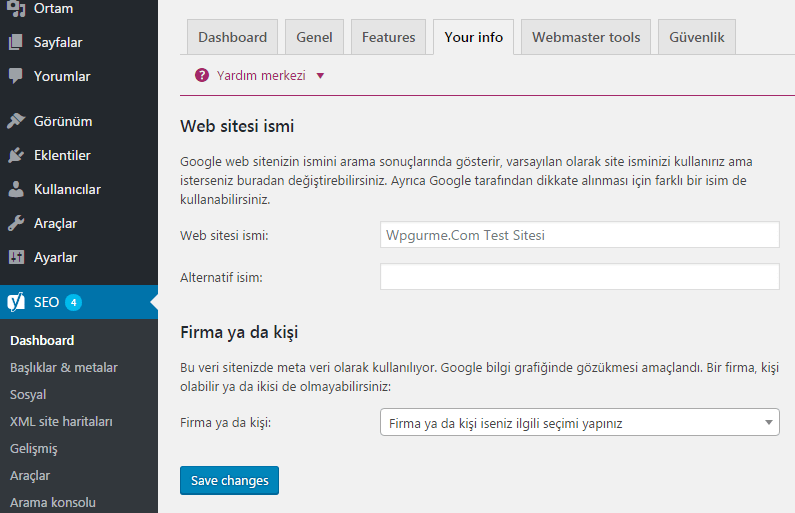Open XML site haritaları submenu item

pos(61,421)
